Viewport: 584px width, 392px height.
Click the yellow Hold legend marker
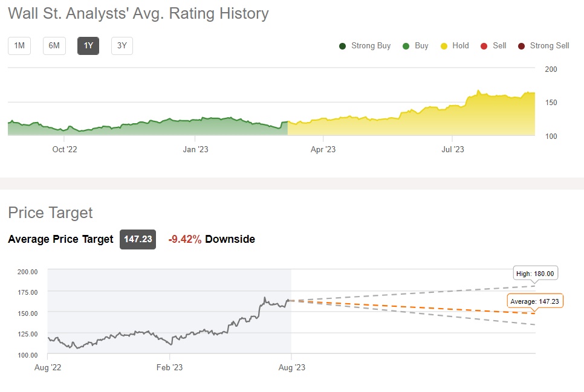tap(443, 46)
